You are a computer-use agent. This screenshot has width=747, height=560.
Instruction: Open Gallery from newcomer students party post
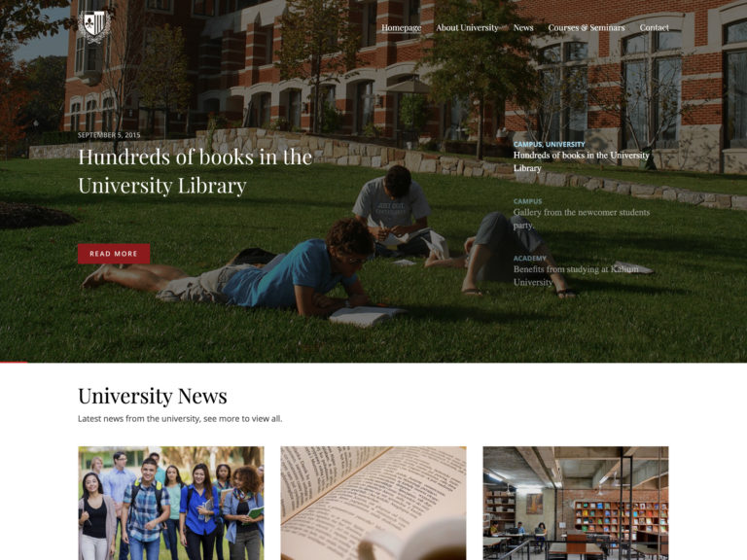[582, 219]
